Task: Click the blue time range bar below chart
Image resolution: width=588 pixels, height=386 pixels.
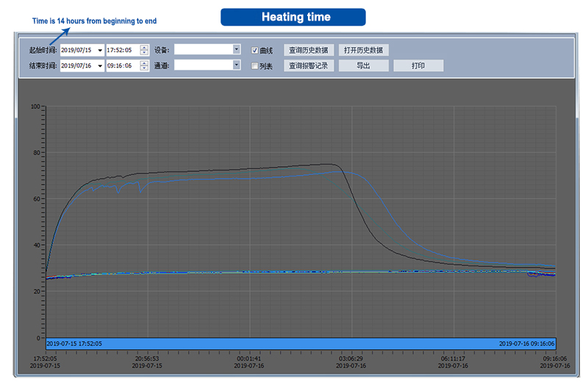Action: pos(301,343)
